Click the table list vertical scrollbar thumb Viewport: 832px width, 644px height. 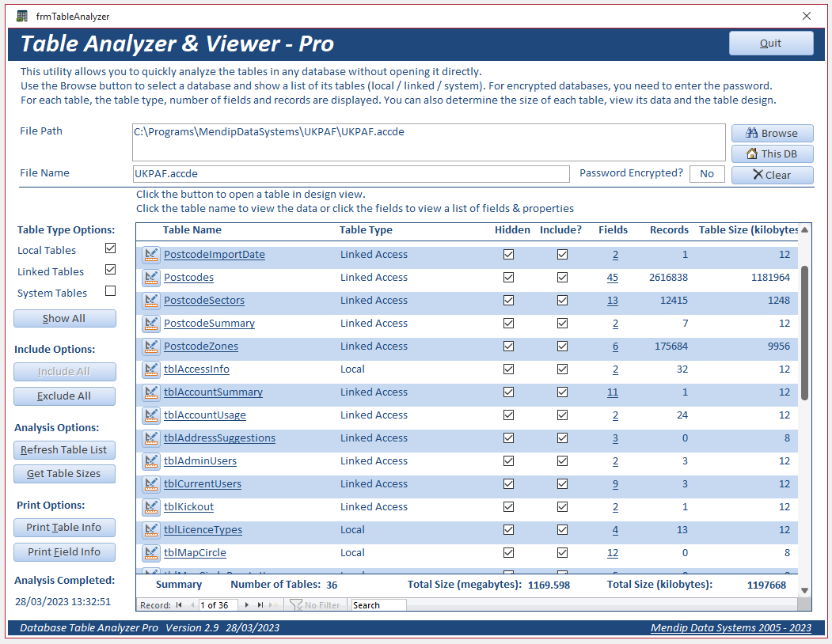[x=804, y=333]
